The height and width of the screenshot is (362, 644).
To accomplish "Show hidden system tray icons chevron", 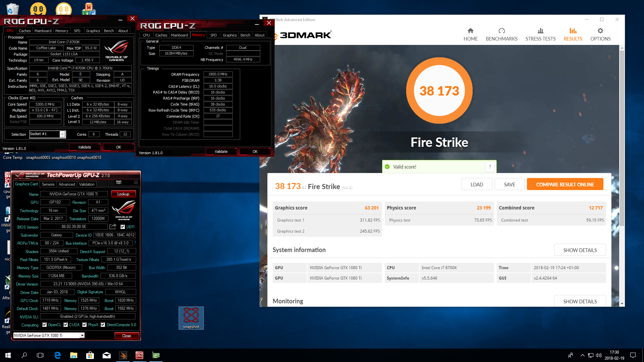I will [583, 355].
